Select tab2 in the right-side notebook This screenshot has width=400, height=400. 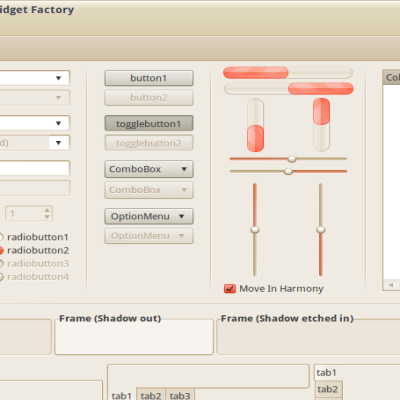coord(328,389)
